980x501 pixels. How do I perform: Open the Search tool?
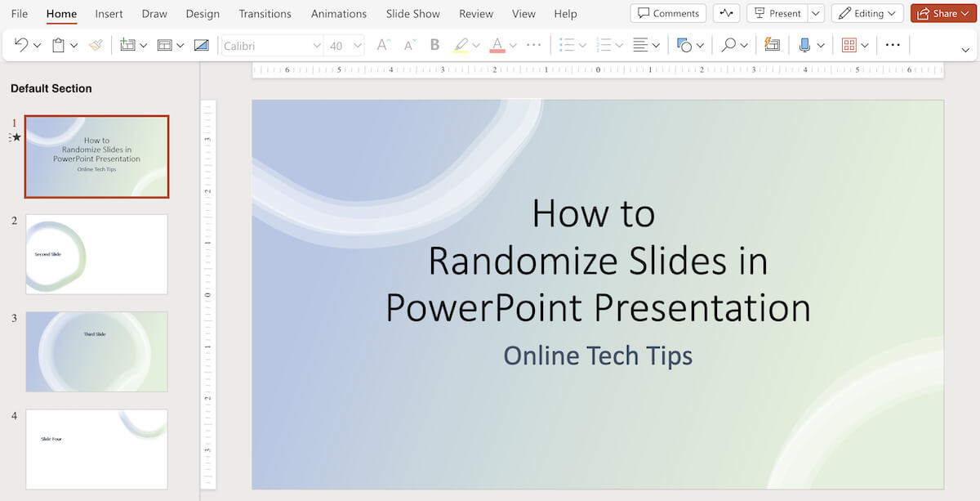730,45
